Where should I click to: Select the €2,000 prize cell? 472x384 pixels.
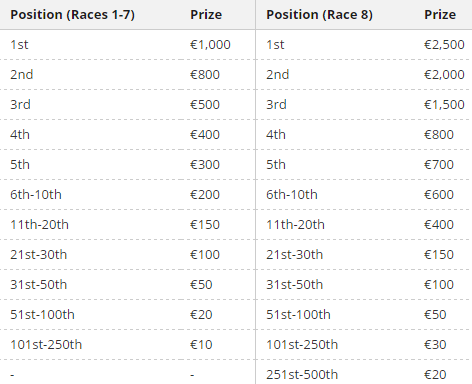point(444,75)
